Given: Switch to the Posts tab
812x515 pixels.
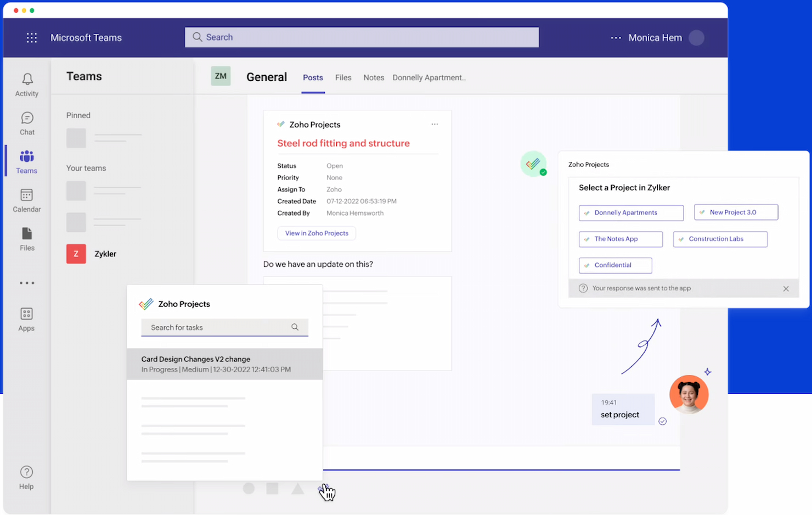Looking at the screenshot, I should 313,78.
